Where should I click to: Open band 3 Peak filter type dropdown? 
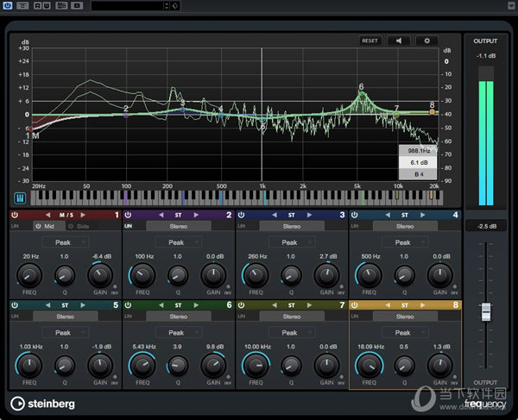click(292, 242)
